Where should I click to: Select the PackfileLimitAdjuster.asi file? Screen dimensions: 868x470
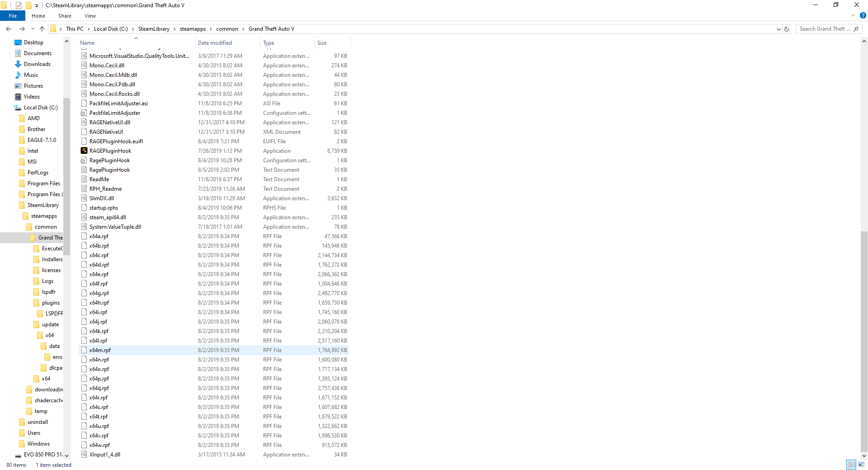click(x=214, y=103)
